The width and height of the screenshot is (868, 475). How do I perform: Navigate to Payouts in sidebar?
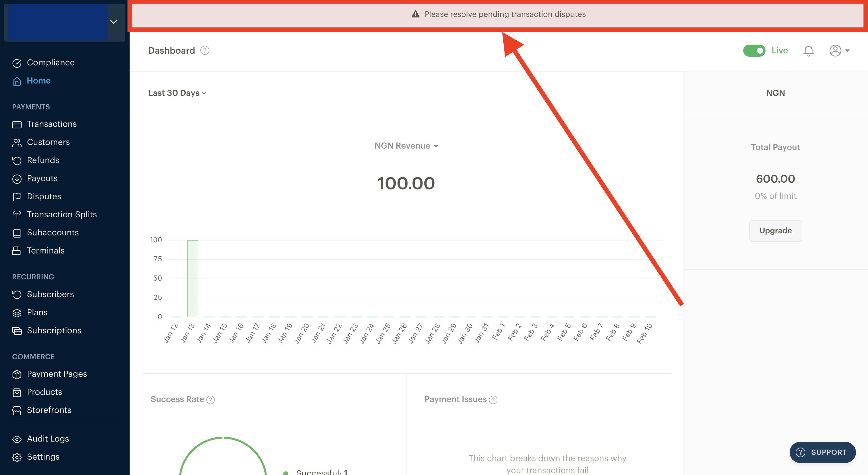[x=42, y=178]
